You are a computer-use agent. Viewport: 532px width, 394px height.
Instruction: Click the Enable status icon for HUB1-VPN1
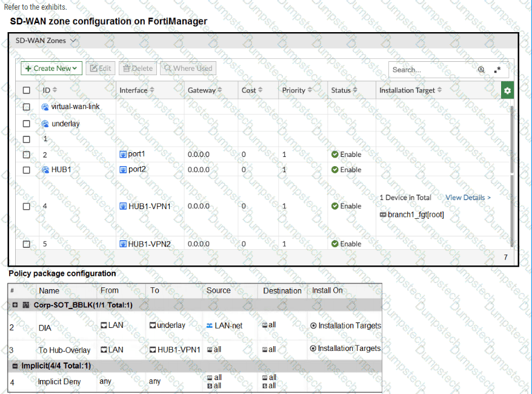tap(335, 206)
